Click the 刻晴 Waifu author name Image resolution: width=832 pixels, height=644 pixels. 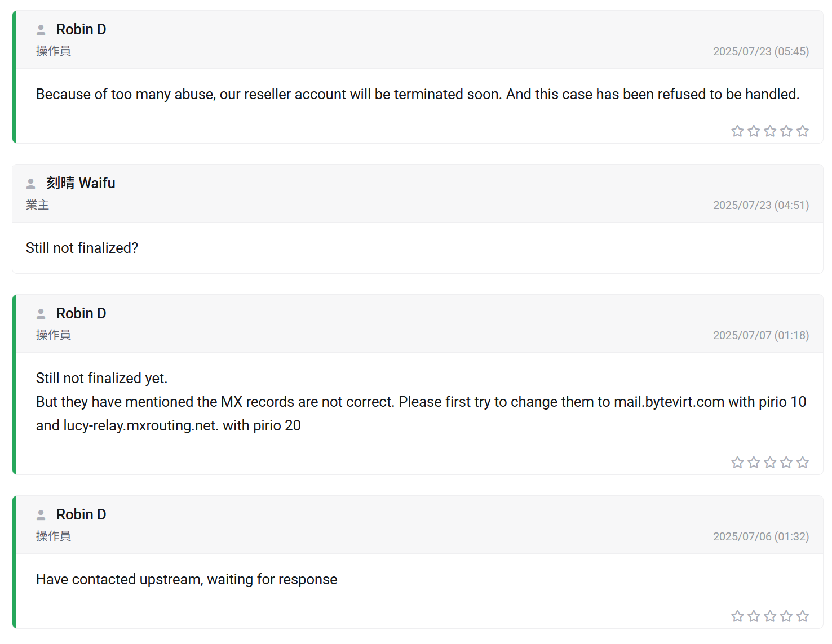[x=81, y=184]
